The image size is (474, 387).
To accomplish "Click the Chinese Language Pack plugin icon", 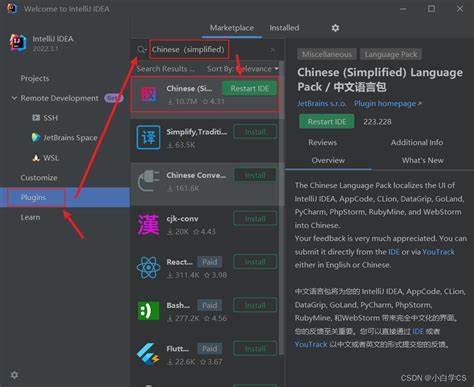I will click(148, 94).
